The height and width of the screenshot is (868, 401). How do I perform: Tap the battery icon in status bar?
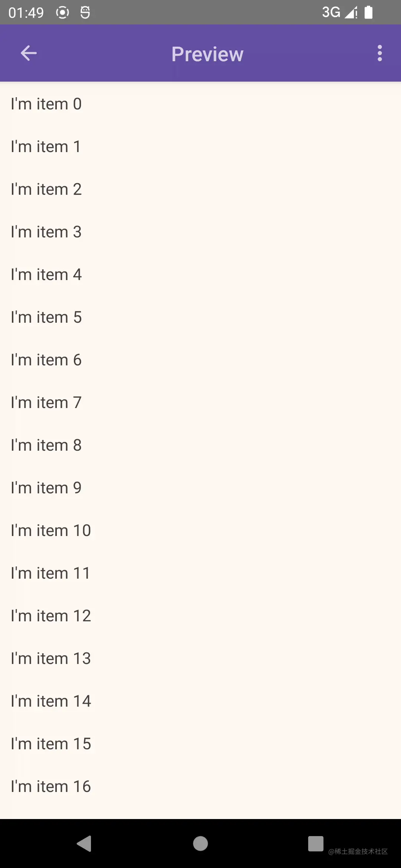(368, 12)
